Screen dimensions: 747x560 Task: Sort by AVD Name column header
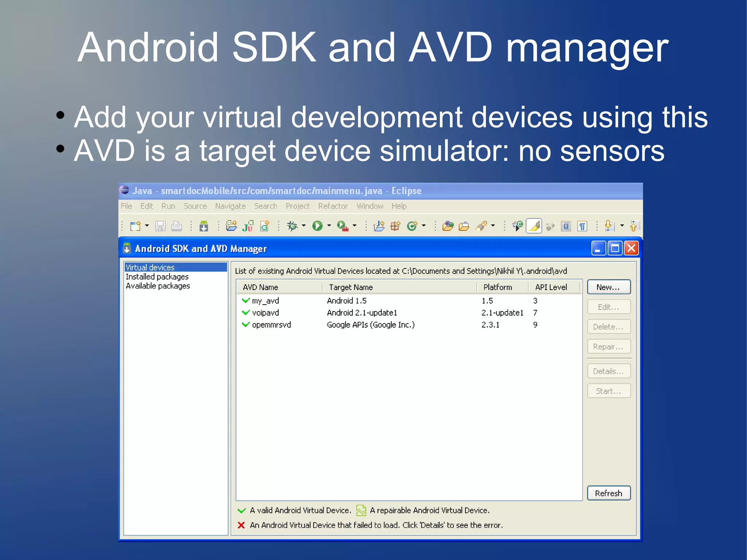tap(279, 287)
